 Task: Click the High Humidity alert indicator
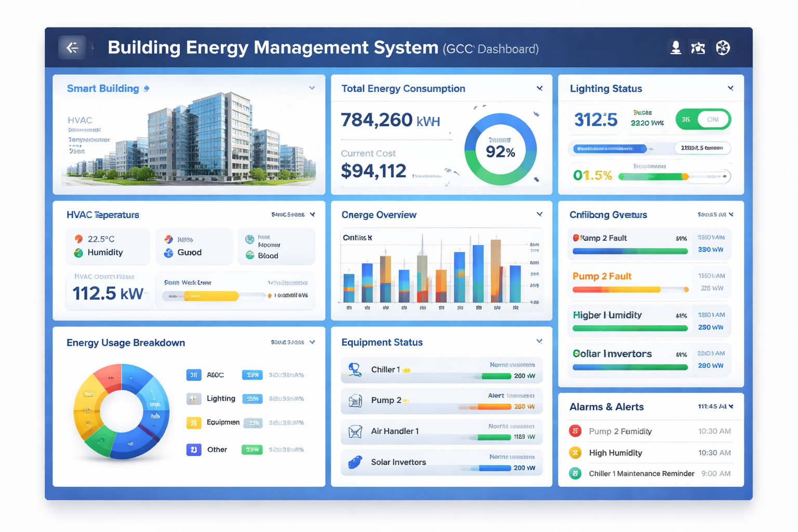pos(575,453)
